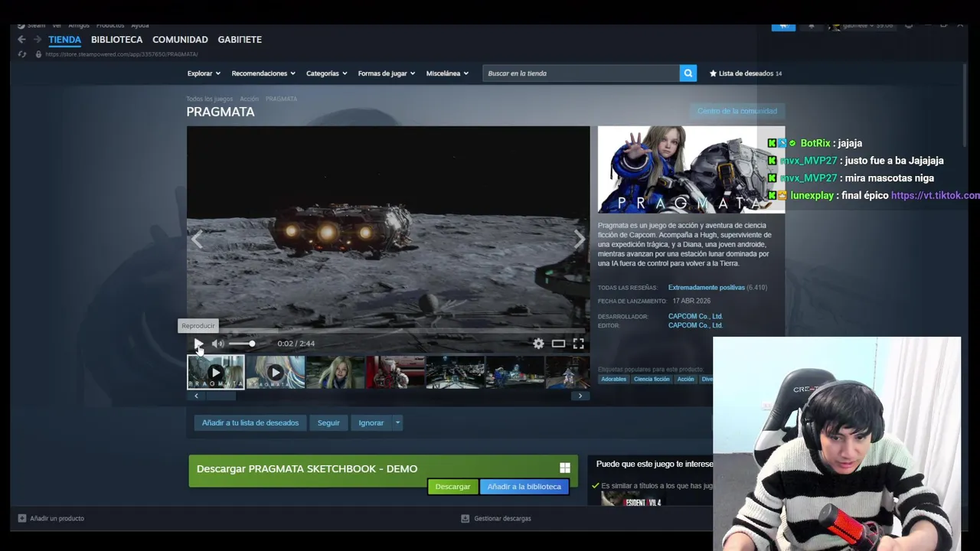Viewport: 980px width, 551px height.
Task: Adjust the trailer volume slider
Action: [242, 344]
